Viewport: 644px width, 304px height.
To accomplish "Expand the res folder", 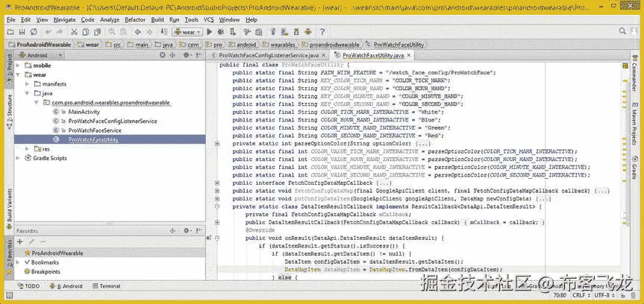I will click(27, 148).
